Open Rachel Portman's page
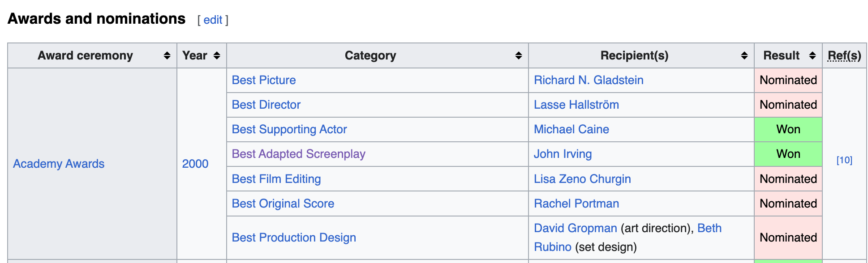 576,204
